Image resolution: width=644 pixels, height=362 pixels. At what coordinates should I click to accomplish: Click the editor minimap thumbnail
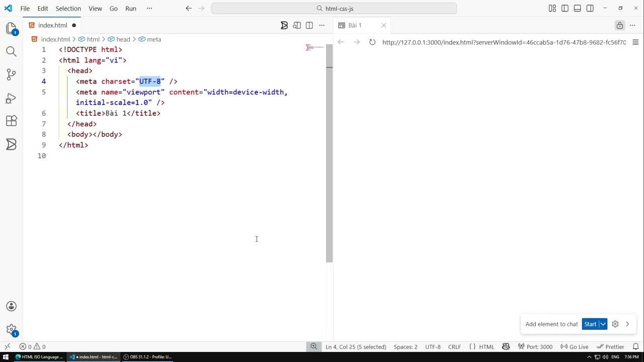tap(315, 48)
